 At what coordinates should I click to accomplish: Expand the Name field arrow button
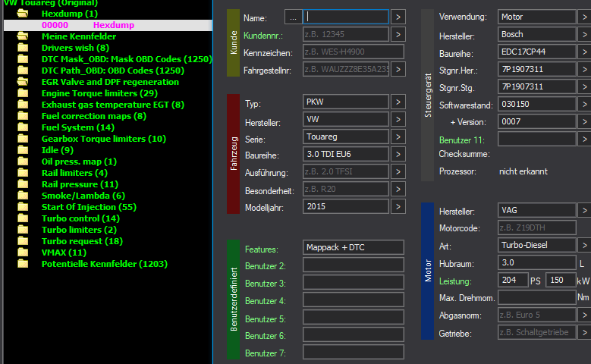(398, 17)
